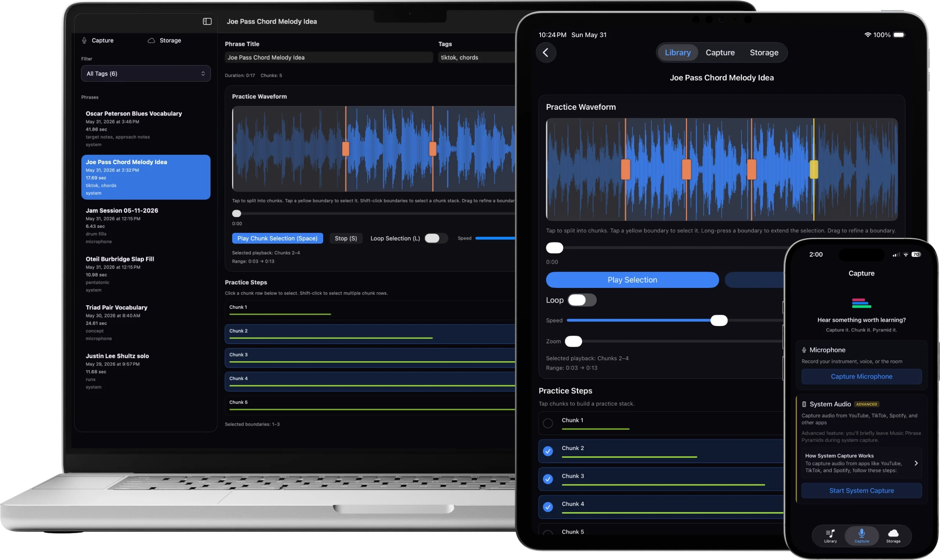Select Chunk 1 circle on tablet
940x560 pixels.
(x=548, y=424)
